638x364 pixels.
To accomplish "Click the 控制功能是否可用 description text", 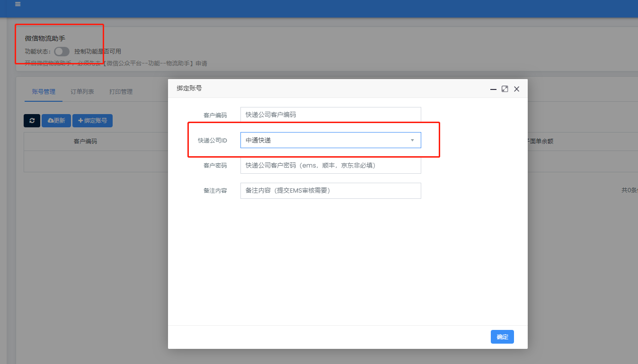I will [97, 52].
